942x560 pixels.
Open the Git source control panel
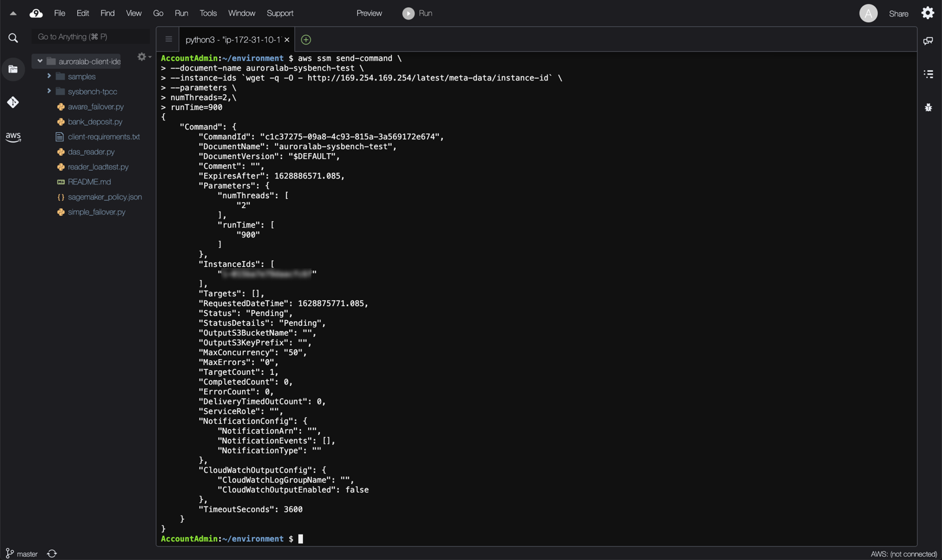(13, 102)
